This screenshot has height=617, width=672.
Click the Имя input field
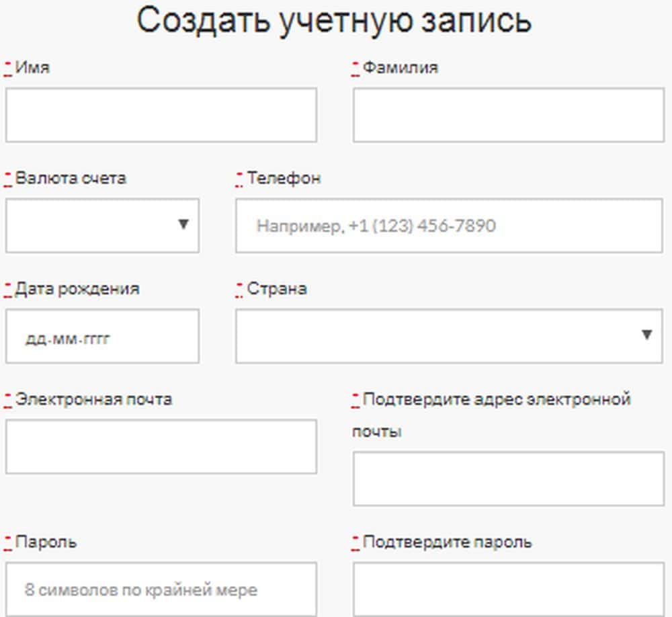click(x=161, y=115)
